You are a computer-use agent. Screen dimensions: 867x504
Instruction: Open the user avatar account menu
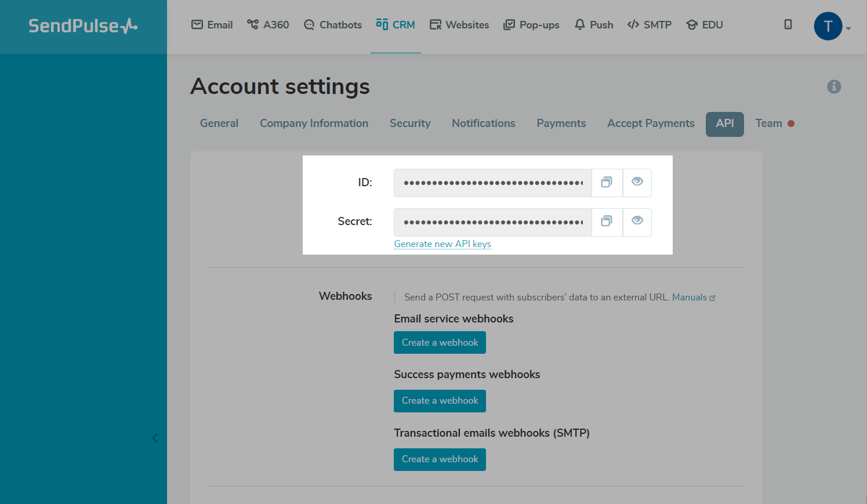point(828,26)
